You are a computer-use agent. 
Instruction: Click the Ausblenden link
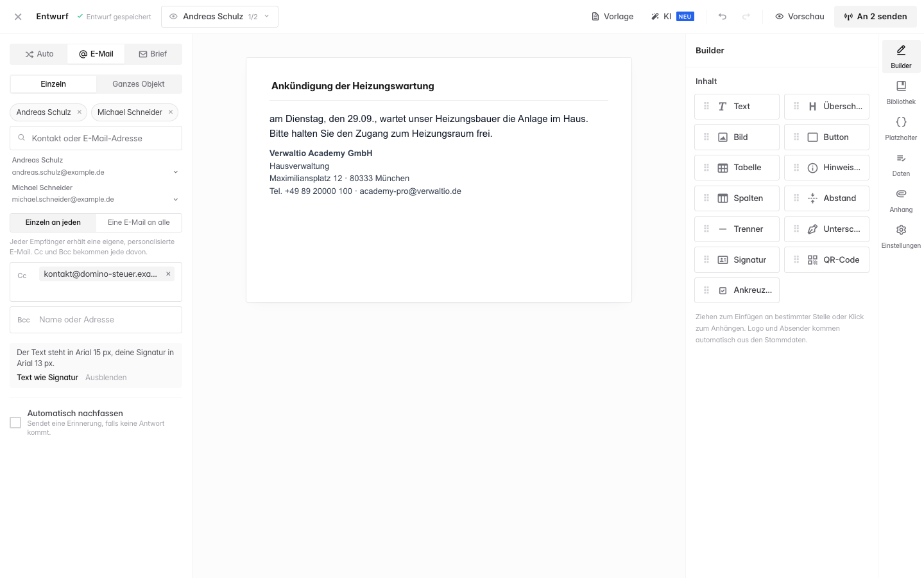click(x=106, y=378)
